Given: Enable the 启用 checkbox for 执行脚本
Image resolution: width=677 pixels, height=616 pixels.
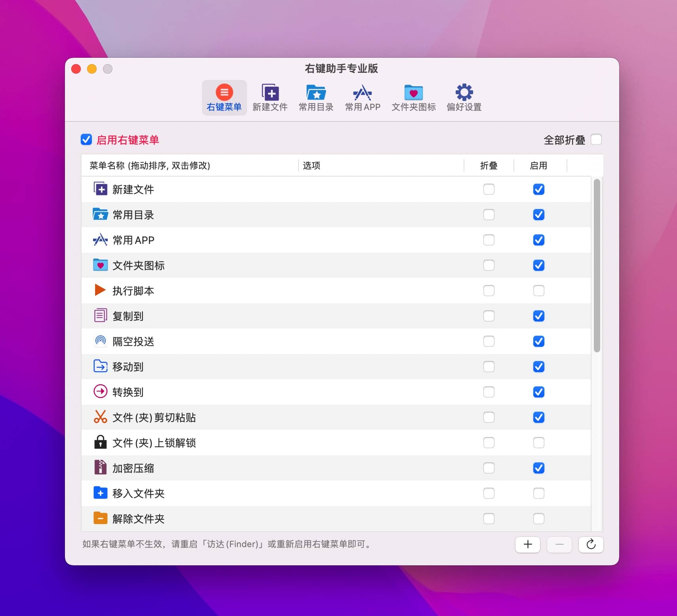Looking at the screenshot, I should click(x=538, y=291).
